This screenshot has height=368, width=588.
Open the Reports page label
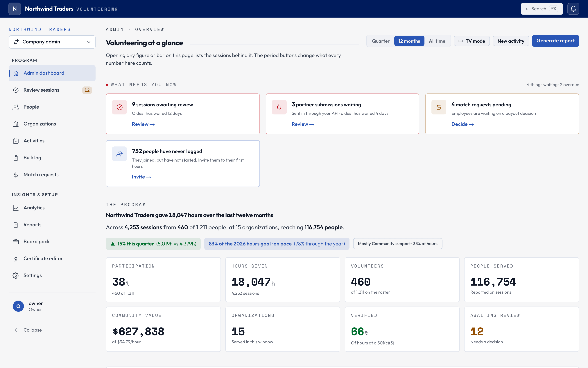(x=32, y=225)
